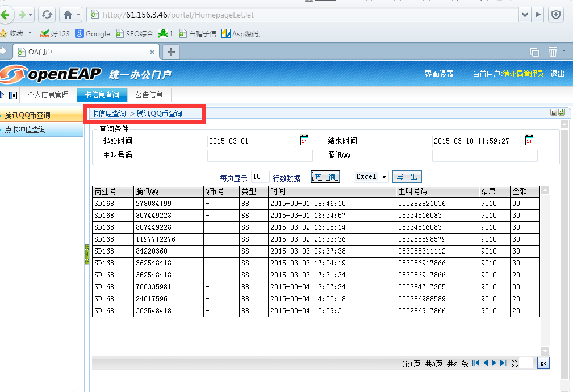Toggle the sidebar panel layout icon

coord(13,95)
